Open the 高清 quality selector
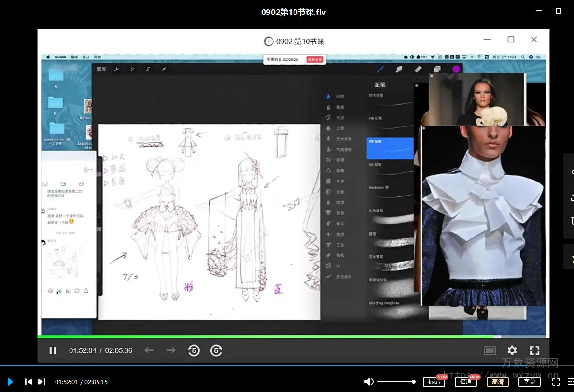Image resolution: width=574 pixels, height=392 pixels. [x=497, y=382]
